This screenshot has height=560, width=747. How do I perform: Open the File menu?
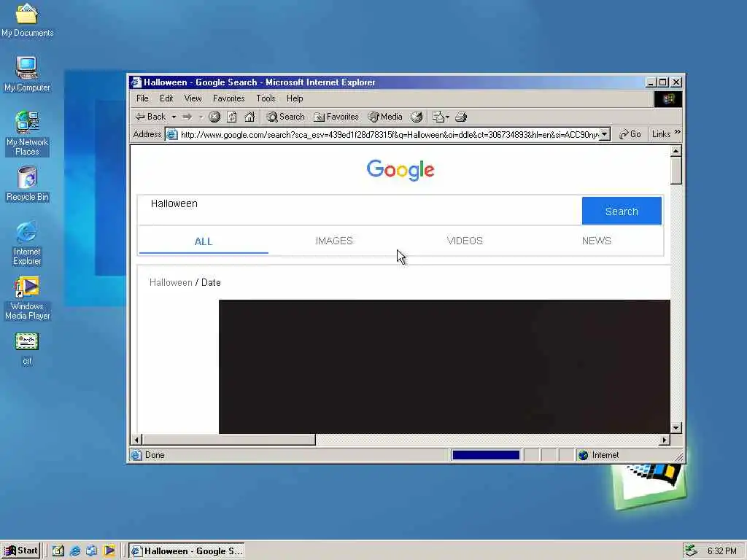[142, 98]
